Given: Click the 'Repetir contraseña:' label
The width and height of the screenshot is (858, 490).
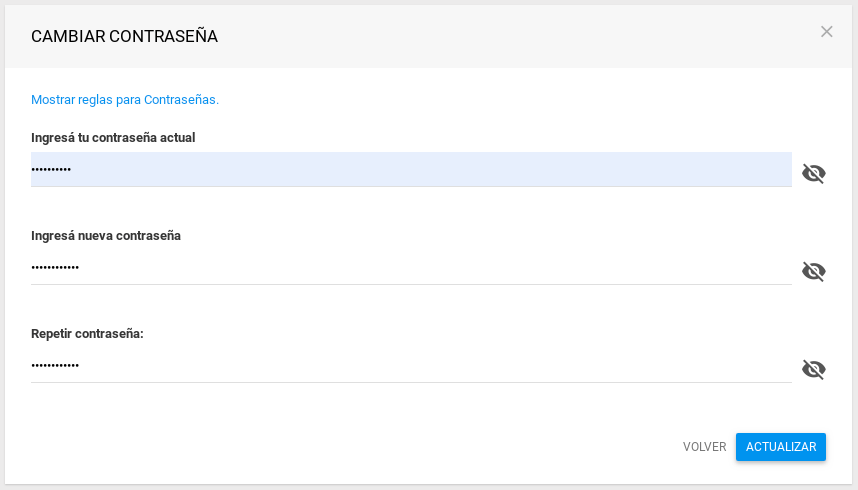Looking at the screenshot, I should (87, 333).
